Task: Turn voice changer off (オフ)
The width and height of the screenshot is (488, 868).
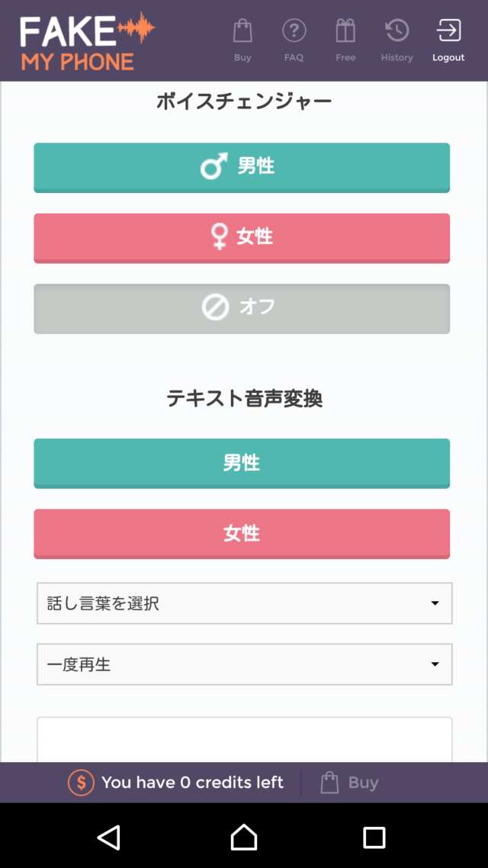Action: tap(242, 308)
